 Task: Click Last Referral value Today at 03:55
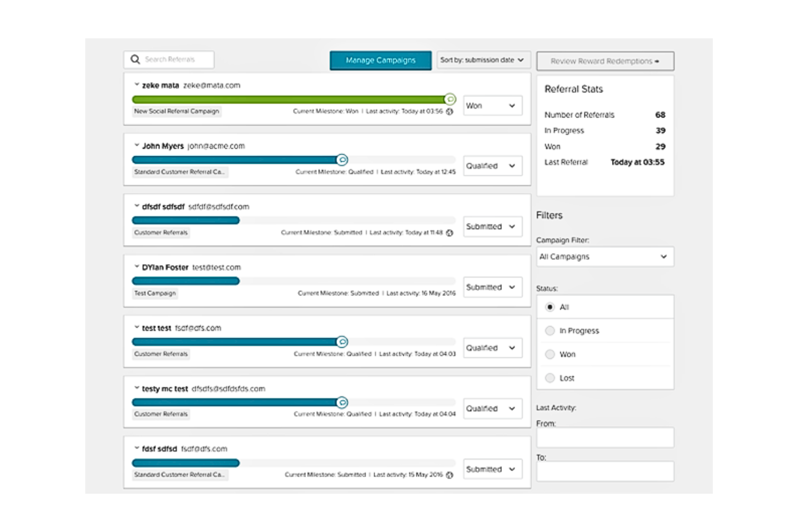[x=637, y=162]
